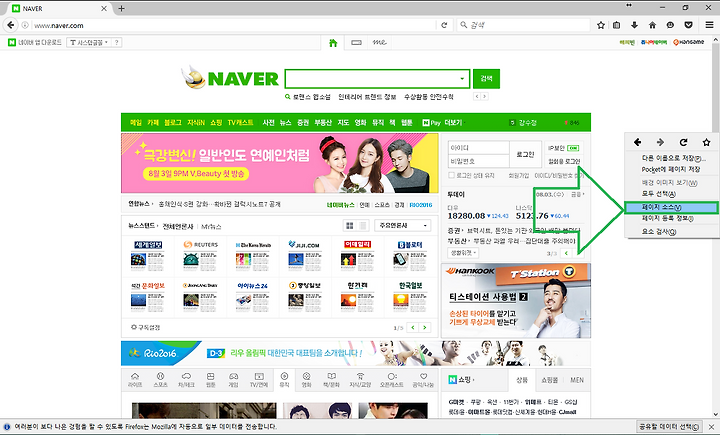Screen dimensions: 720x435
Task: Go to the next Newsstand page
Action: pos(425,328)
